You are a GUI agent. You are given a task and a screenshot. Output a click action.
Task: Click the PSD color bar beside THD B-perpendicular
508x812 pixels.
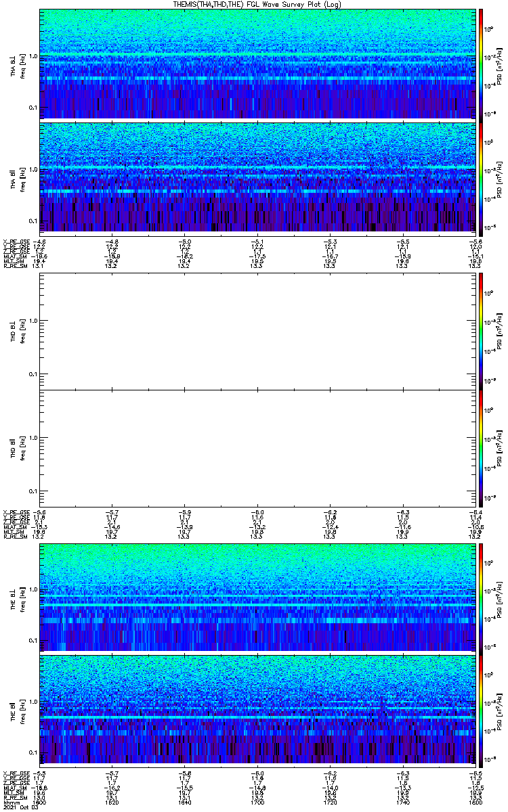(x=481, y=331)
